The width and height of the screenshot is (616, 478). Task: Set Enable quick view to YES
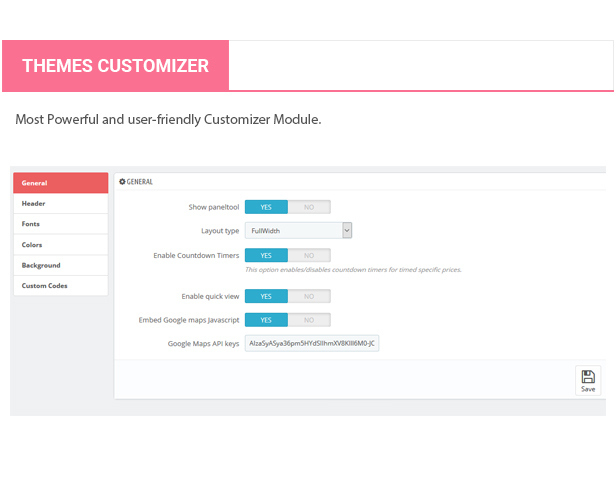[266, 296]
